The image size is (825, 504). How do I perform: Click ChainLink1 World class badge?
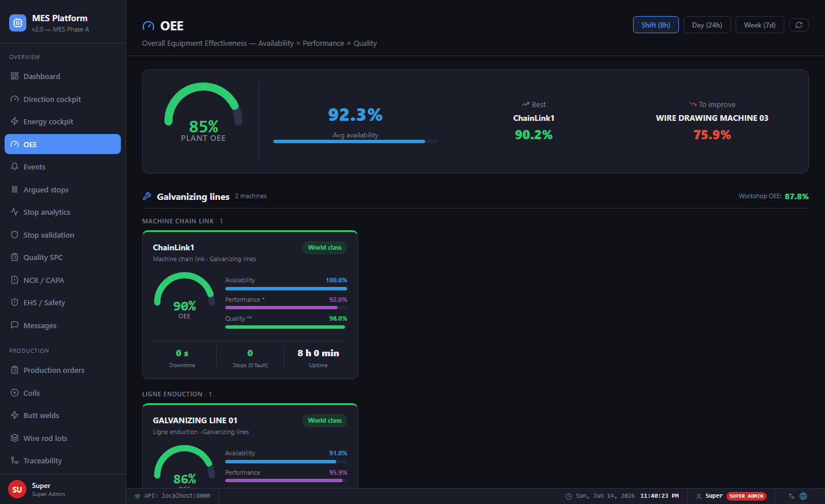pyautogui.click(x=324, y=247)
